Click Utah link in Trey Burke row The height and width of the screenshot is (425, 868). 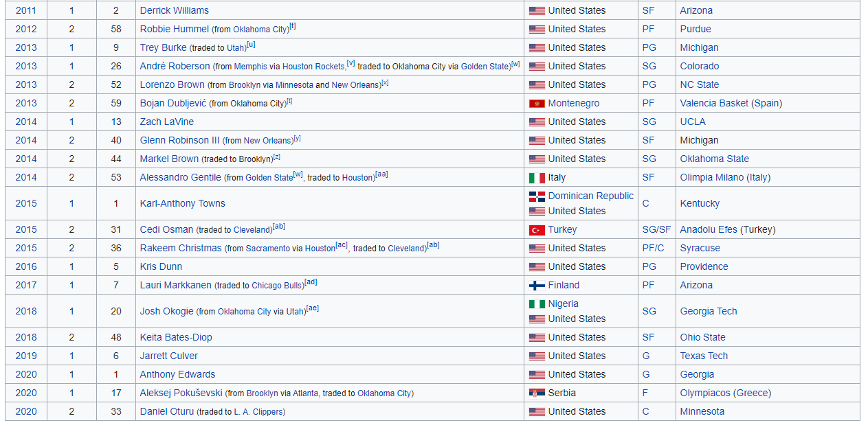pyautogui.click(x=236, y=48)
